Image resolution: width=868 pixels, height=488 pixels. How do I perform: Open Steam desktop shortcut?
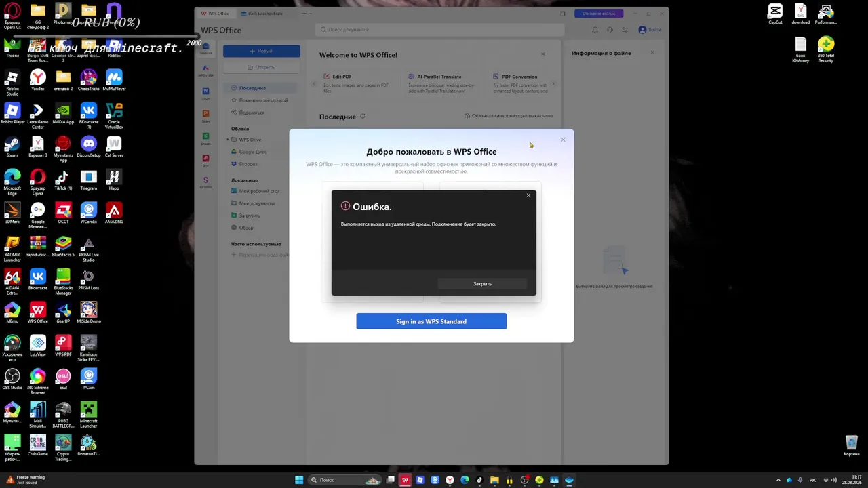(x=12, y=147)
